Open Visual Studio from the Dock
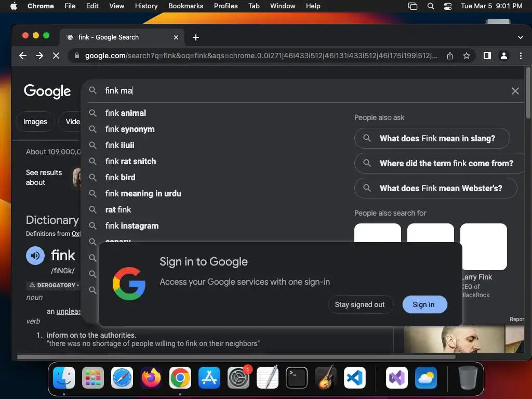The image size is (532, 399). point(396,378)
